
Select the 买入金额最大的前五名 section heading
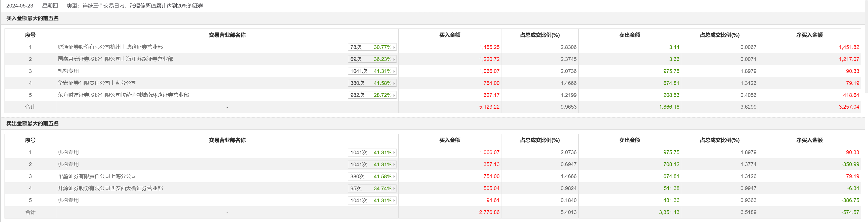pos(32,18)
